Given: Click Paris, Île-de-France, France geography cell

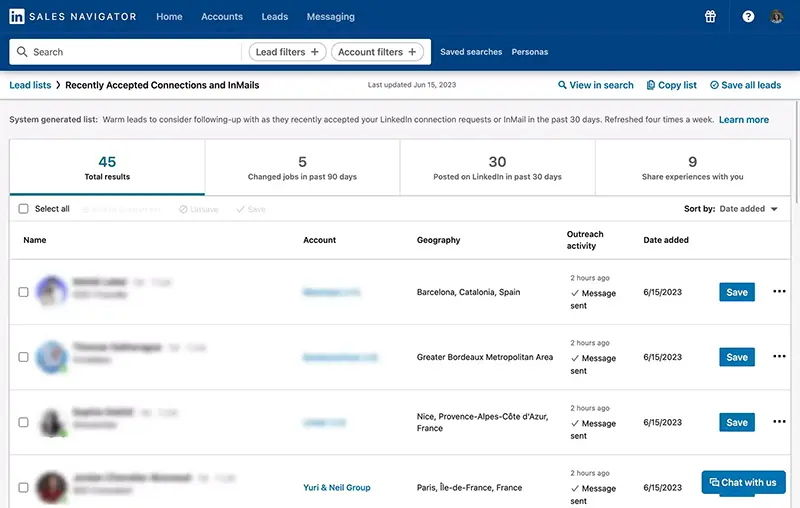Looking at the screenshot, I should (x=469, y=487).
